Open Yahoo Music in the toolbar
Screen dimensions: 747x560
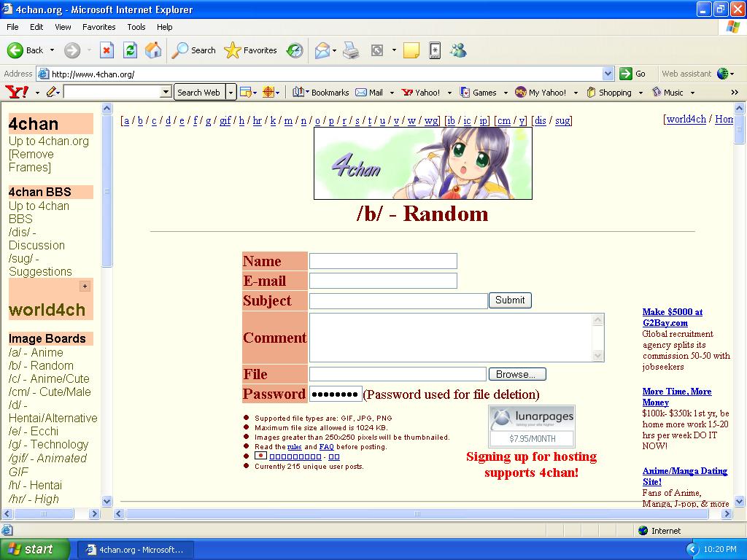(x=667, y=93)
